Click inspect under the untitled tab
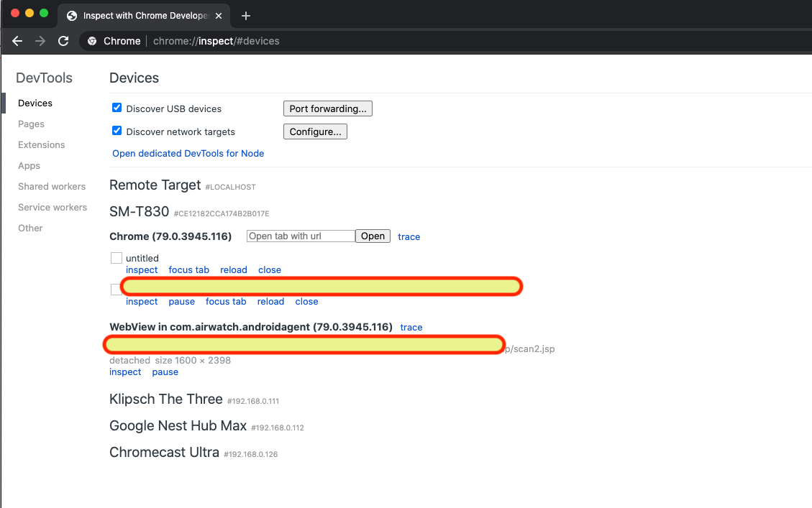 click(142, 269)
